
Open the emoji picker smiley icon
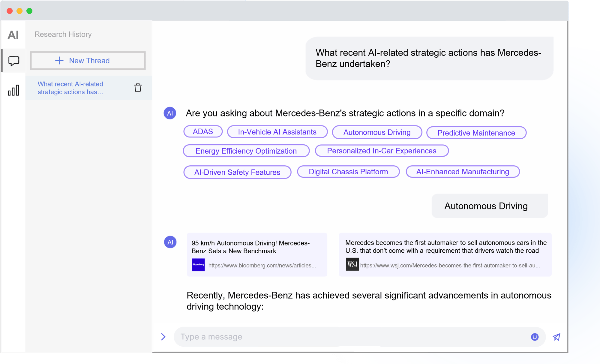(x=535, y=337)
